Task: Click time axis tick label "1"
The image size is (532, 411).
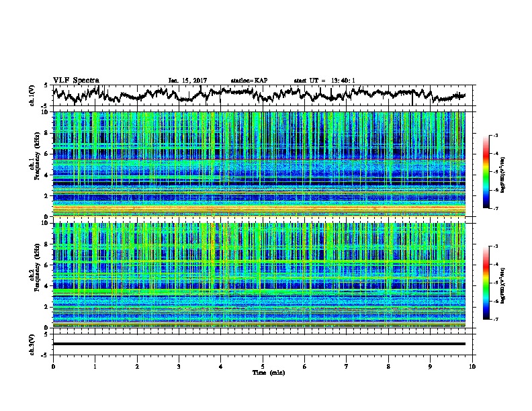Action: 95,367
